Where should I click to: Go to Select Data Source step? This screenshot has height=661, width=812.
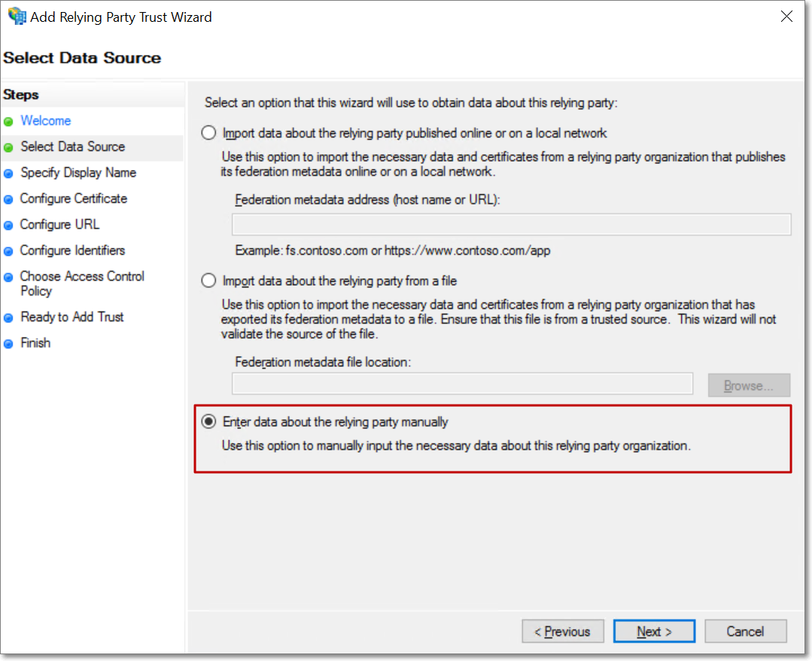(x=73, y=147)
